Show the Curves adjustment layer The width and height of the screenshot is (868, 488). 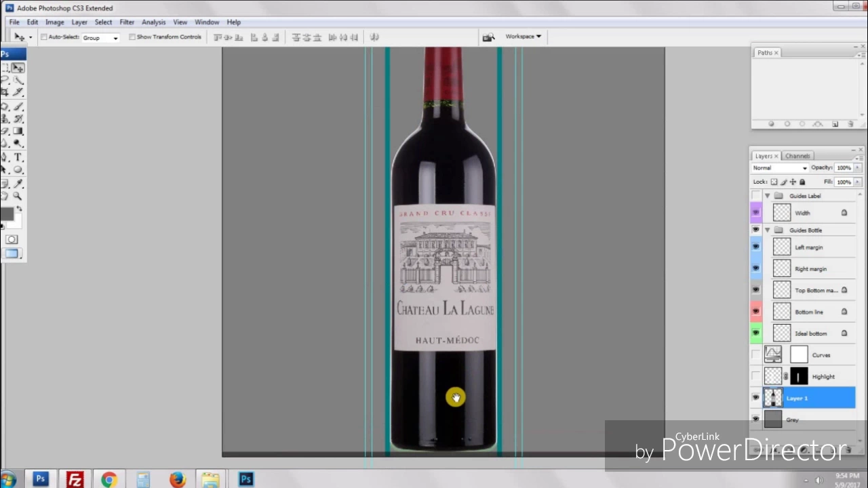756,355
